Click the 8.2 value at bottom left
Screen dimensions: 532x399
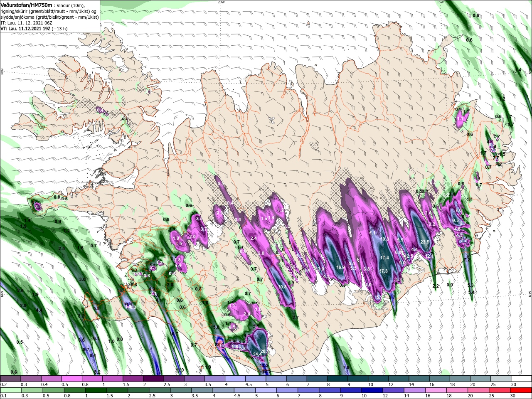[x=97, y=372]
